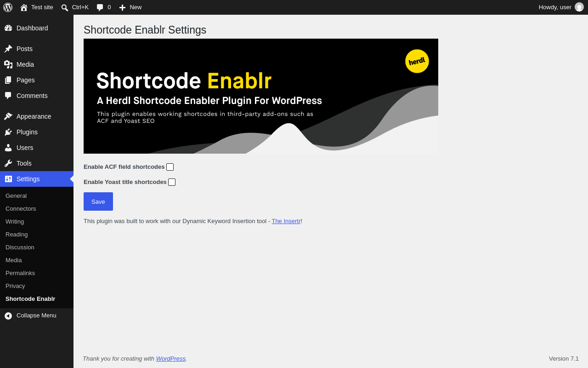The width and height of the screenshot is (588, 368).
Task: Click the WordPress logo icon
Action: (x=8, y=7)
